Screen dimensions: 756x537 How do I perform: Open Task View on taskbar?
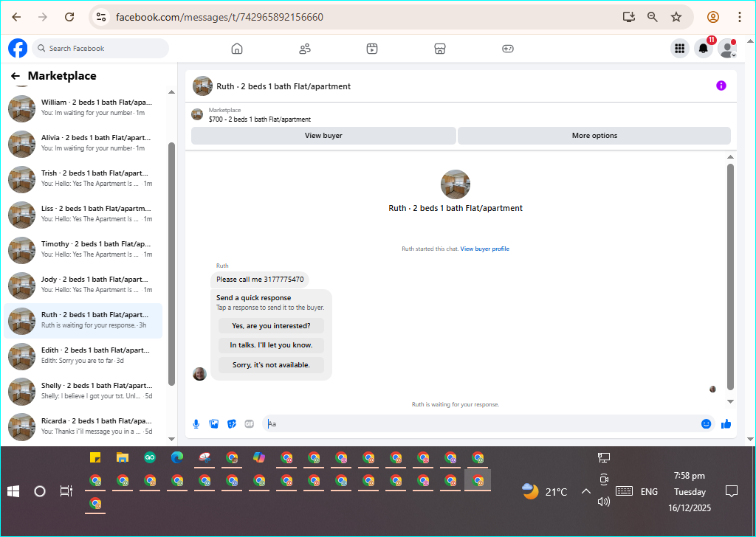tap(66, 491)
